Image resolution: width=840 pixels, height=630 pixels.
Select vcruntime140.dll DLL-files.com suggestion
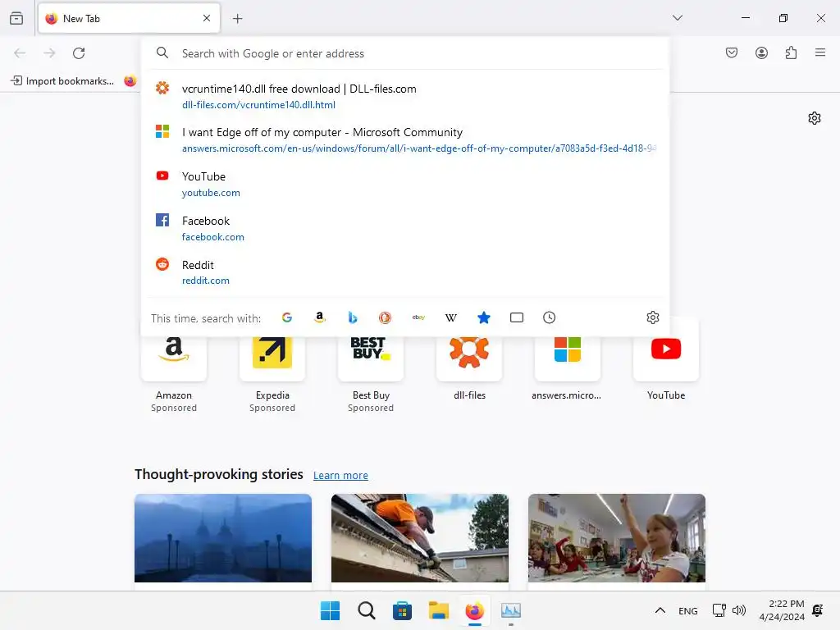click(405, 97)
